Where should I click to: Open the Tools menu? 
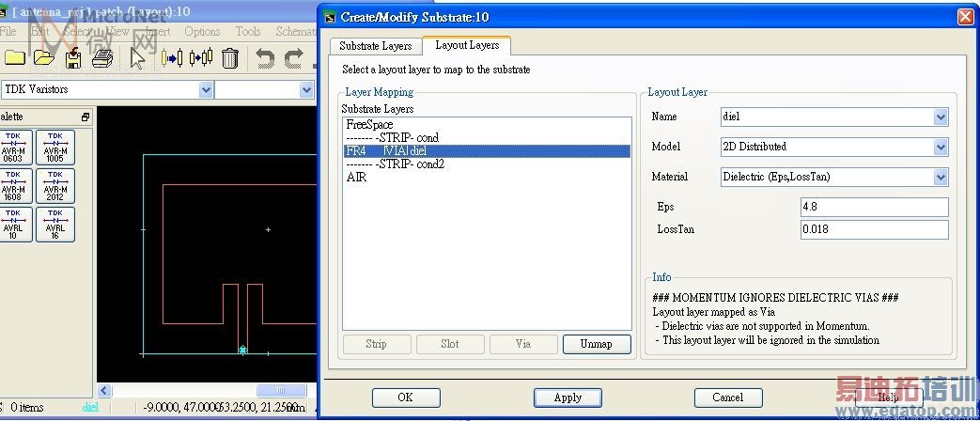247,31
